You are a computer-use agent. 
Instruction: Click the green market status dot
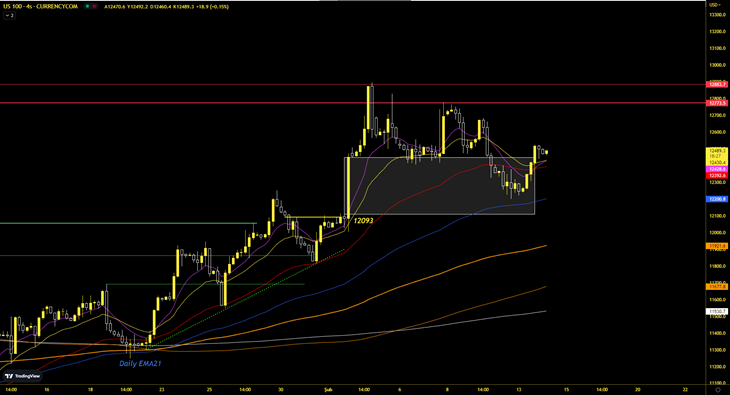click(x=87, y=7)
